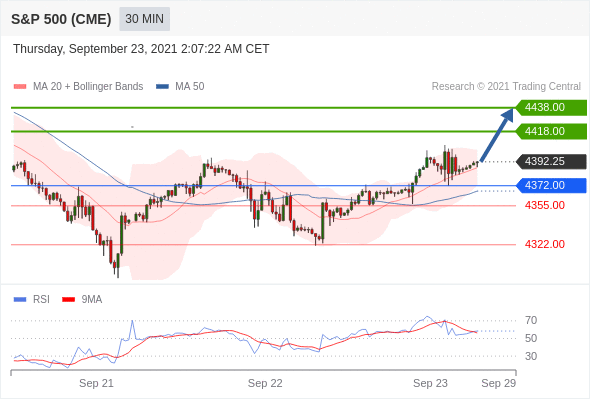Click the 4438.00 green resistance tag
The image size is (590, 400).
click(551, 108)
